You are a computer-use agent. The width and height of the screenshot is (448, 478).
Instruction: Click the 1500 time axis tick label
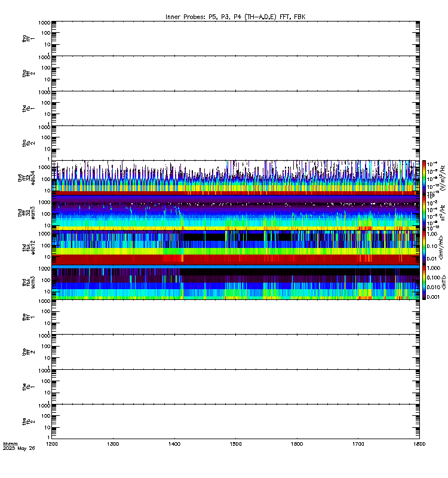[235, 444]
